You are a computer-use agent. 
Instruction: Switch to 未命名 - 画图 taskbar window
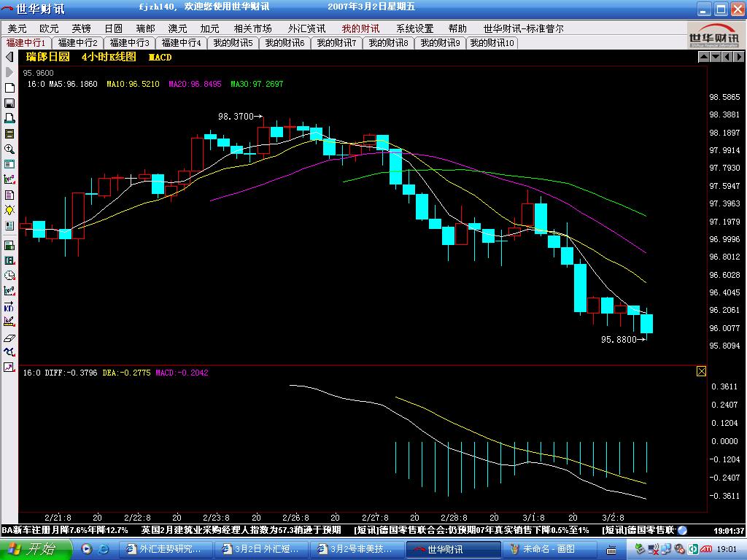coord(549,549)
